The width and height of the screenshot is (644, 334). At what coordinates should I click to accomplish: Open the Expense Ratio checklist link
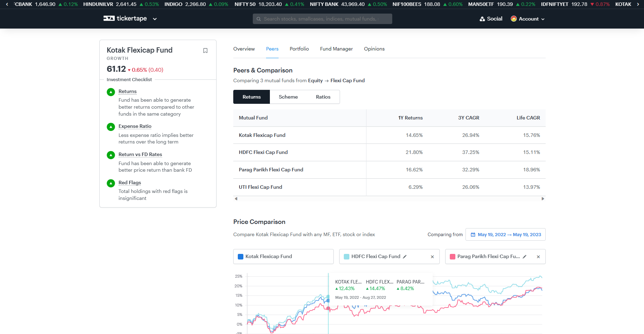click(135, 126)
